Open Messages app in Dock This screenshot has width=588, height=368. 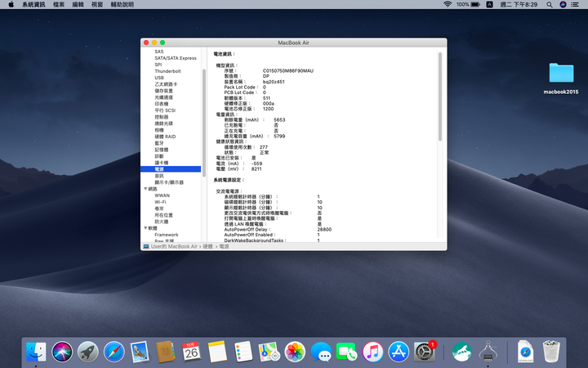pyautogui.click(x=321, y=352)
